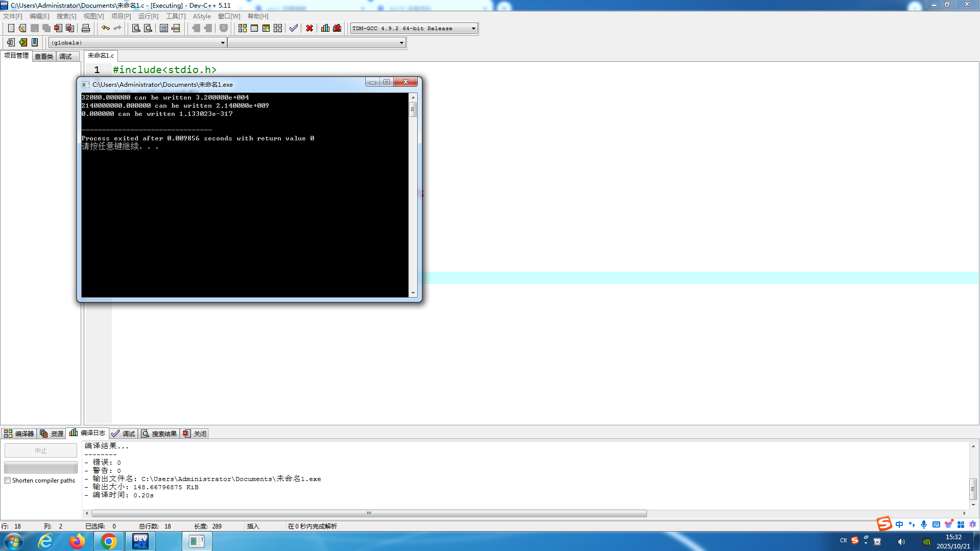
Task: Click the Windows Start orb
Action: click(13, 541)
